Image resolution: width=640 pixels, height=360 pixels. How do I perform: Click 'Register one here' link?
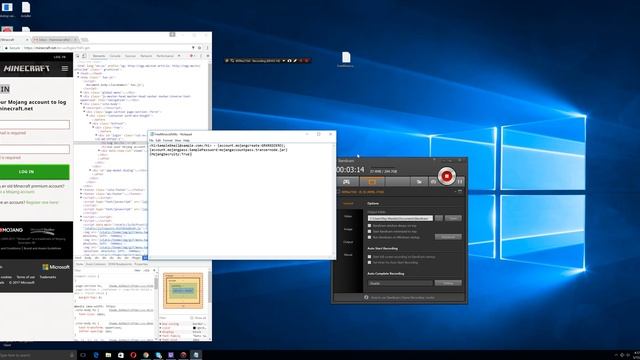[x=42, y=202]
